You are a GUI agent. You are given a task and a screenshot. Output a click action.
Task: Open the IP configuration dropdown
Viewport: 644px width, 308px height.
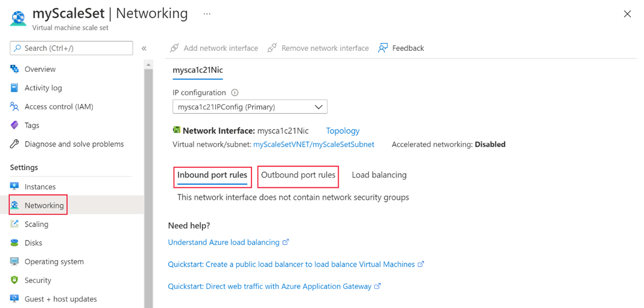250,107
